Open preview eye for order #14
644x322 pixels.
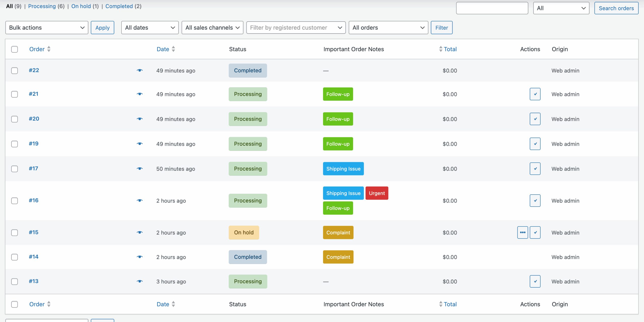tap(140, 257)
